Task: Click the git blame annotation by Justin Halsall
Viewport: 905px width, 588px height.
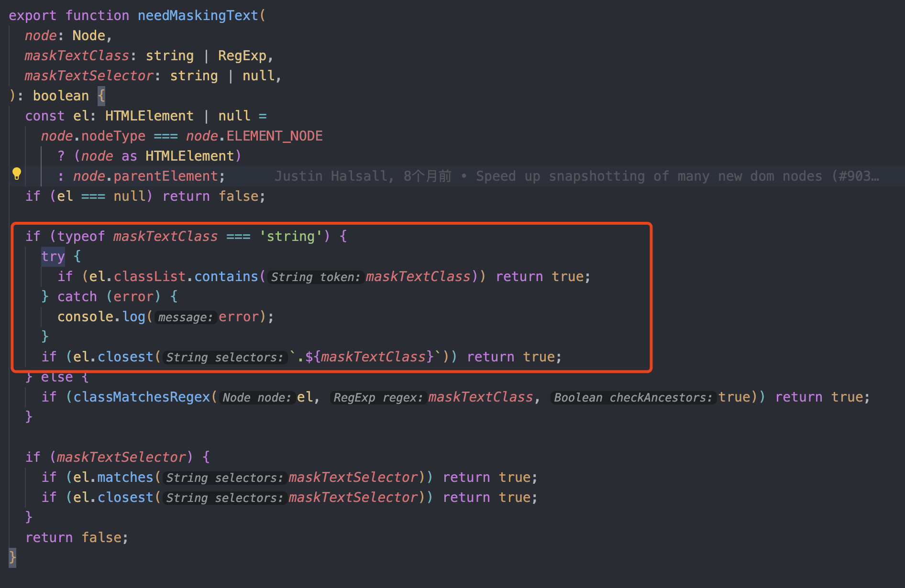Action: click(x=577, y=176)
